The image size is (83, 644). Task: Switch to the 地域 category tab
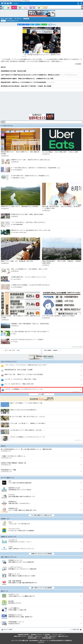tap(20, 8)
